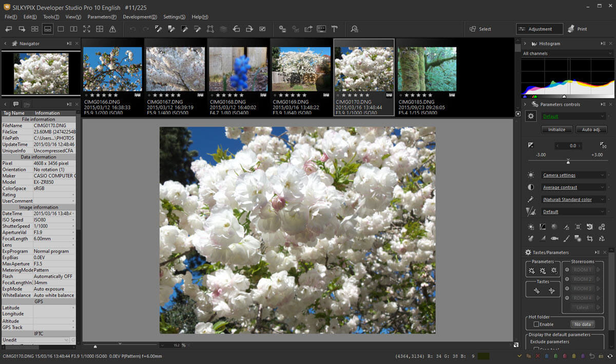The height and width of the screenshot is (364, 616).
Task: Select thumbnail CIMG0185.DNG
Action: point(427,77)
